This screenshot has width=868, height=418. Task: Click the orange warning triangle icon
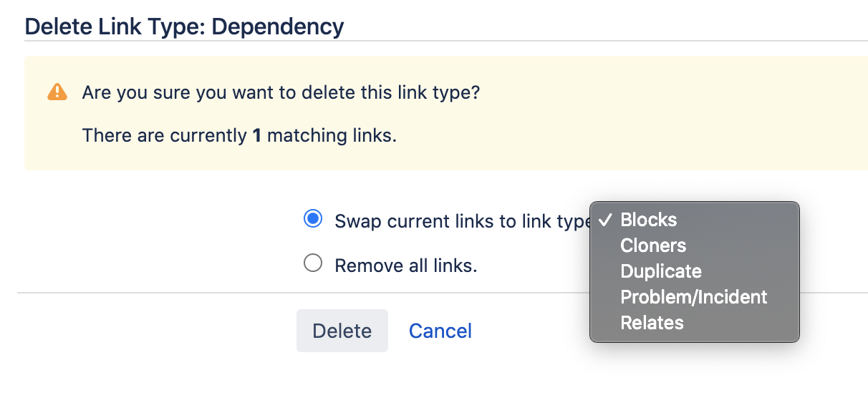coord(57,92)
